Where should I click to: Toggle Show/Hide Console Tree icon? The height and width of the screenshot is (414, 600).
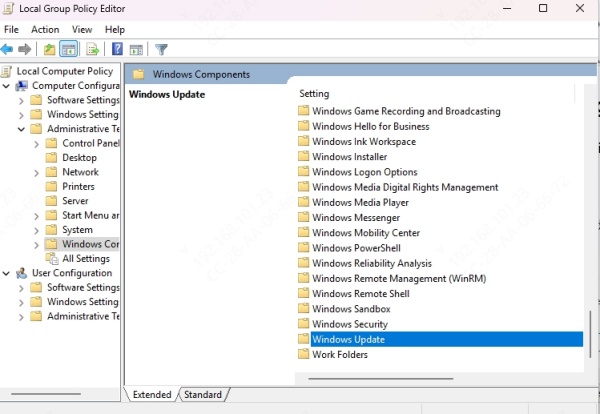pos(68,49)
